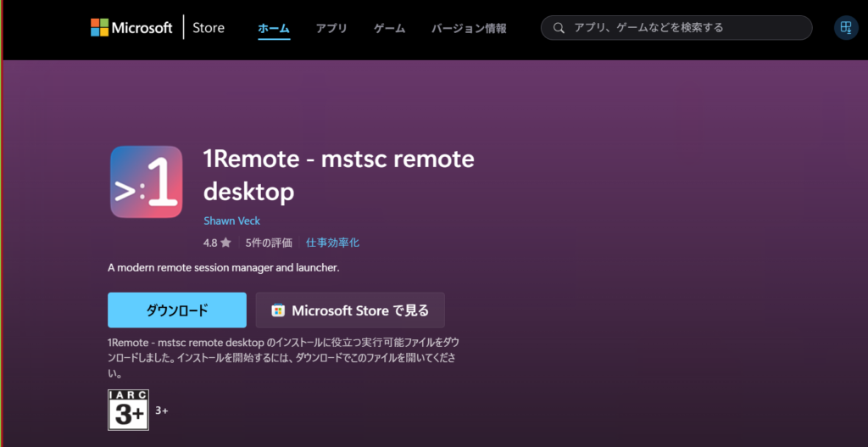The image size is (868, 447).
Task: Focus the アプリ、ゲームなどを検索する search field
Action: click(x=687, y=28)
